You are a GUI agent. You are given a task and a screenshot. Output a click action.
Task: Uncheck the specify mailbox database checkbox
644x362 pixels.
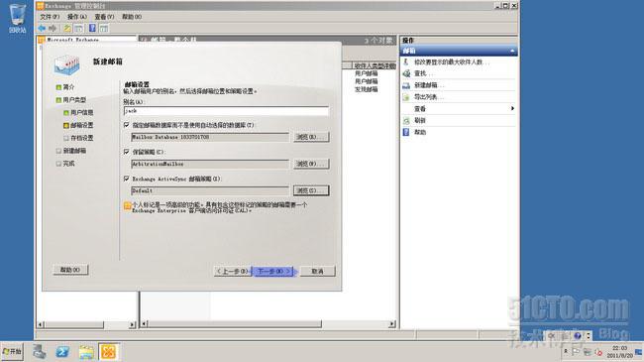(x=127, y=125)
